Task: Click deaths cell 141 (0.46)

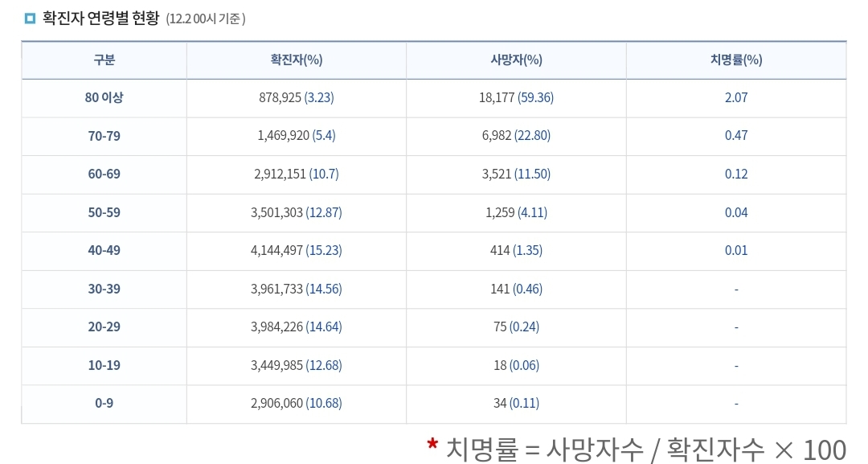Action: tap(516, 289)
